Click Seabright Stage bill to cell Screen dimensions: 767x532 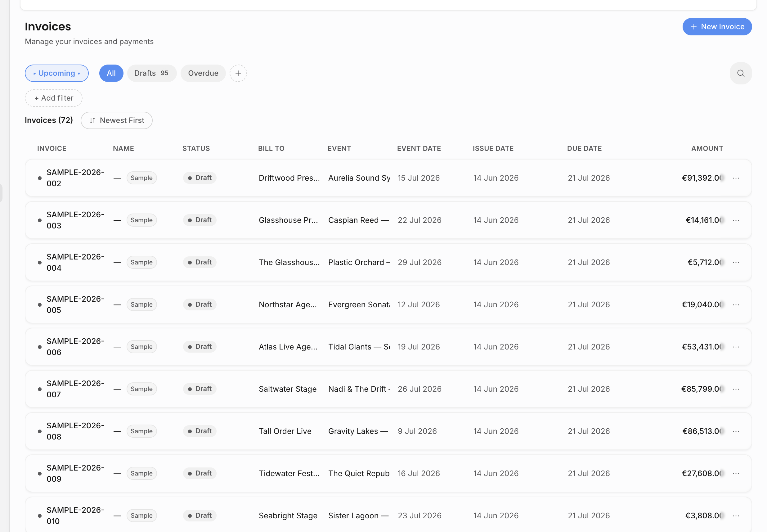click(x=288, y=516)
